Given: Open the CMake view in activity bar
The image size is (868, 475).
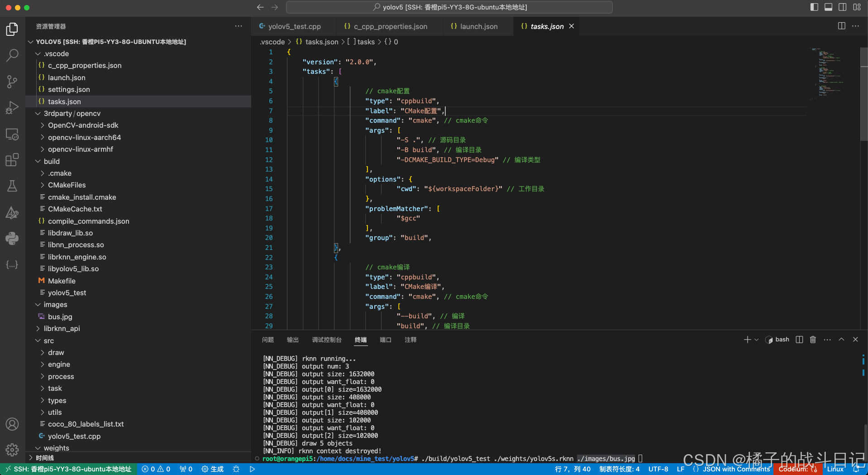Looking at the screenshot, I should click(x=12, y=212).
